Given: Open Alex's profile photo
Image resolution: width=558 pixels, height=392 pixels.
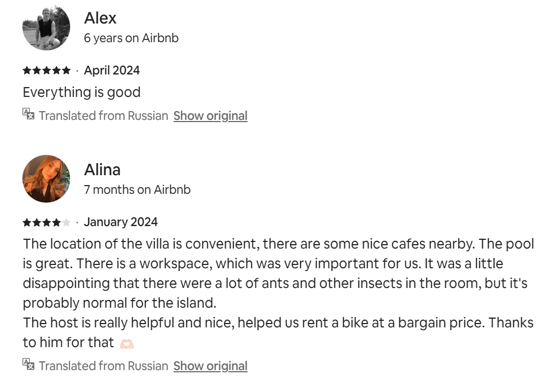Looking at the screenshot, I should click(46, 27).
